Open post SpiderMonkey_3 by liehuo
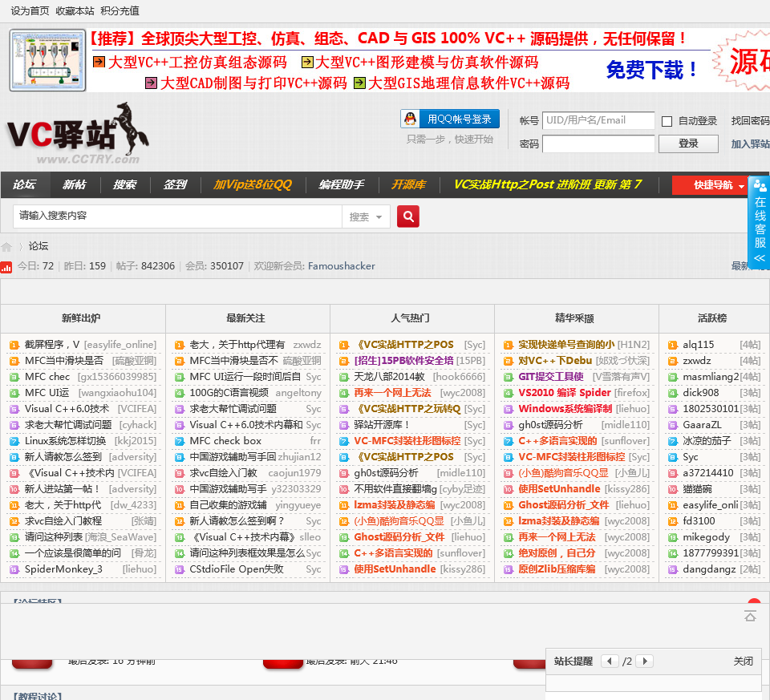Viewport: 770px width, 700px height. pos(63,569)
